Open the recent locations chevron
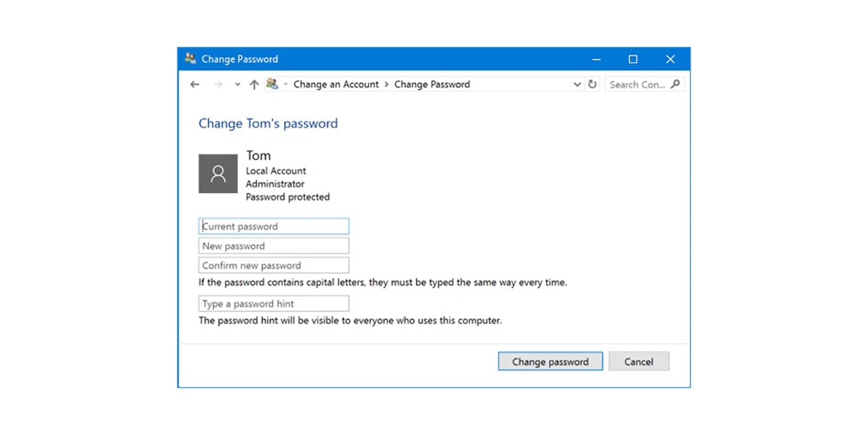The image size is (868, 435). (x=237, y=85)
